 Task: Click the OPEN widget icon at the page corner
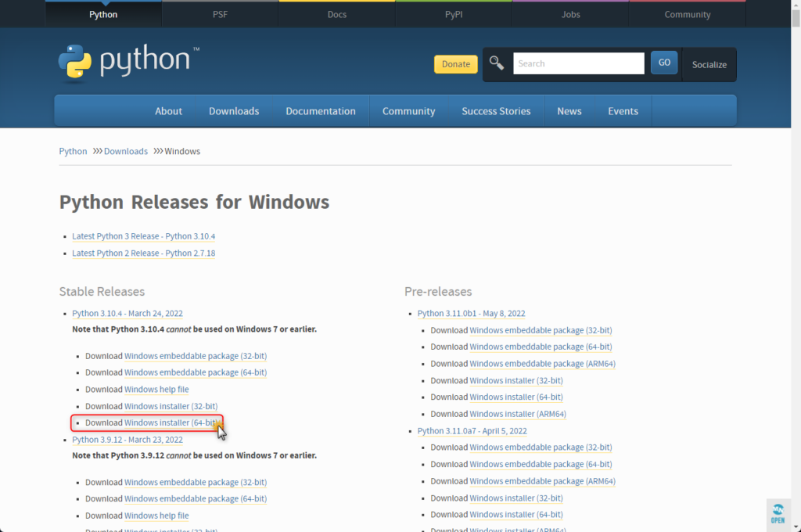[x=778, y=513]
